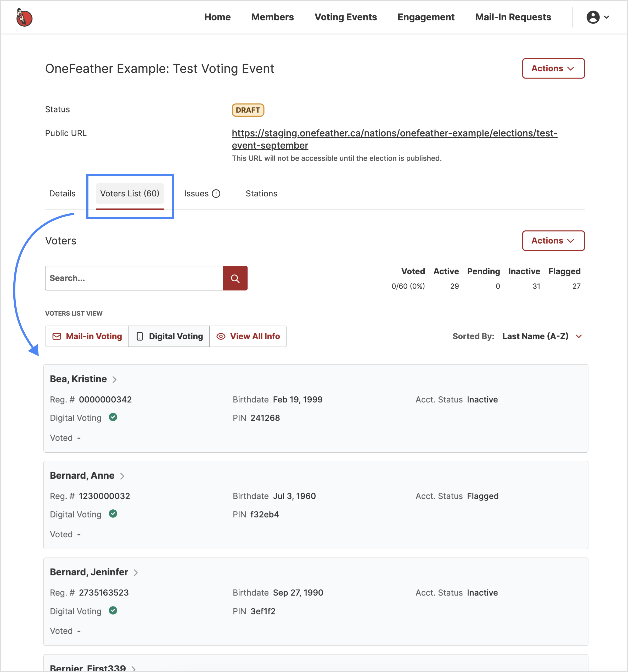Screen dimensions: 628x672
Task: Click the Inactive count 31
Action: point(536,286)
